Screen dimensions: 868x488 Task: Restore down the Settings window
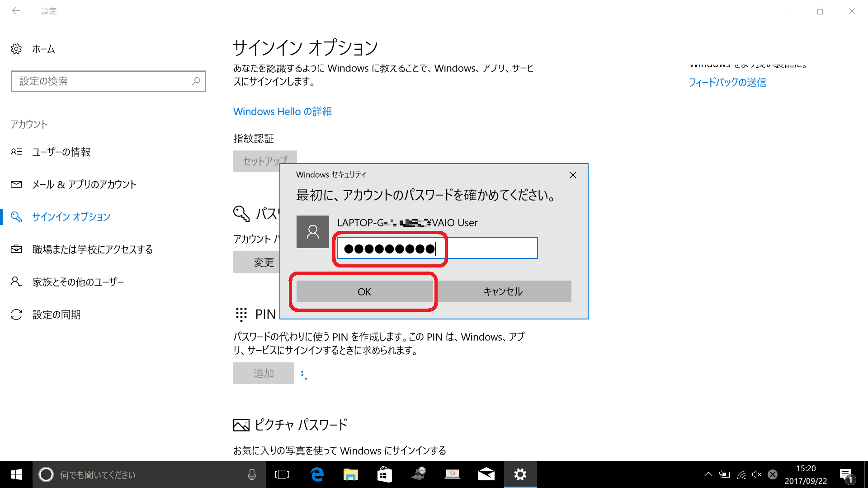[x=821, y=11]
